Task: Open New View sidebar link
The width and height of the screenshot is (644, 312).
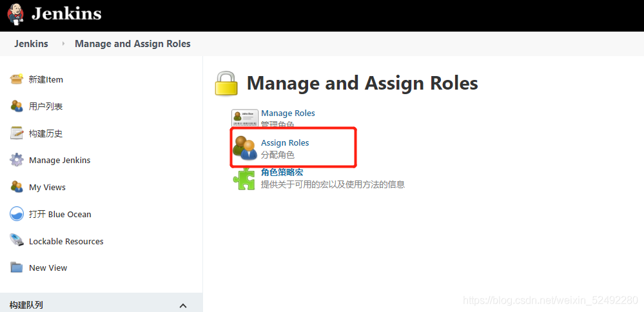Action: pos(48,268)
